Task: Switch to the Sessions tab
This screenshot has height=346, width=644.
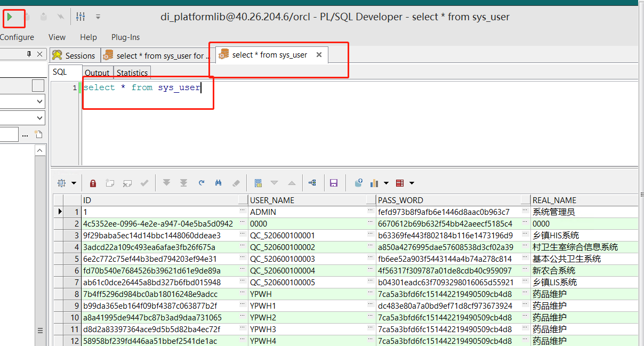Action: [x=74, y=55]
